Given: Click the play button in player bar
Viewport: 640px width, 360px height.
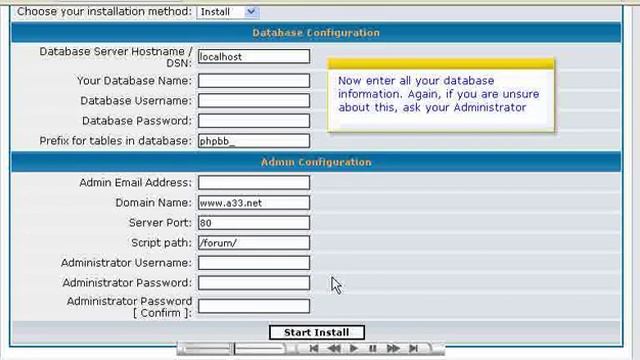Looking at the screenshot, I should point(354,349).
